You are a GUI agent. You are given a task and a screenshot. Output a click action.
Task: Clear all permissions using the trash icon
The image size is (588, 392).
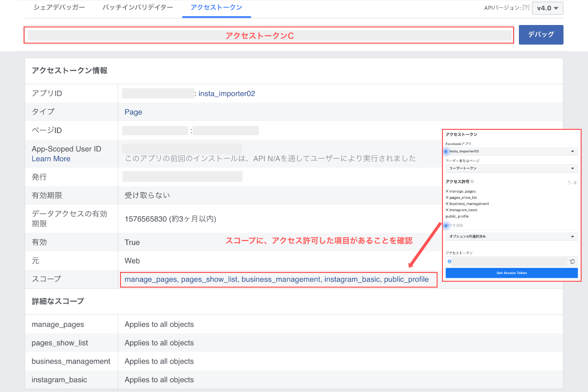[x=575, y=182]
